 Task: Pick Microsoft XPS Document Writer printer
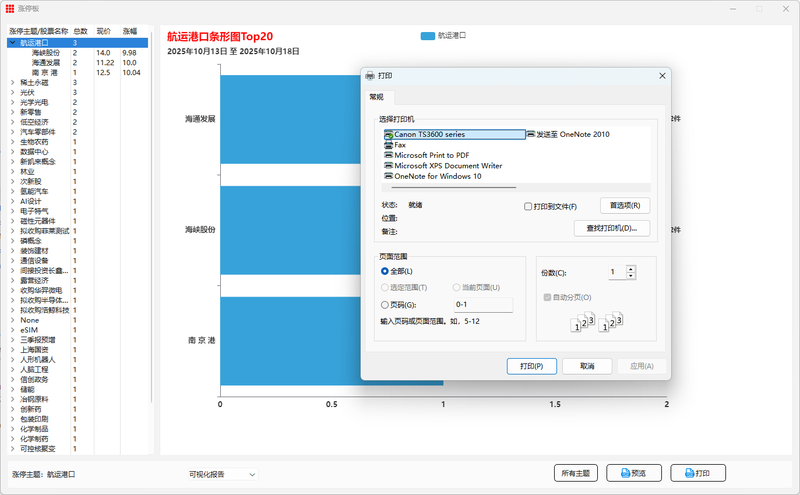pos(443,166)
